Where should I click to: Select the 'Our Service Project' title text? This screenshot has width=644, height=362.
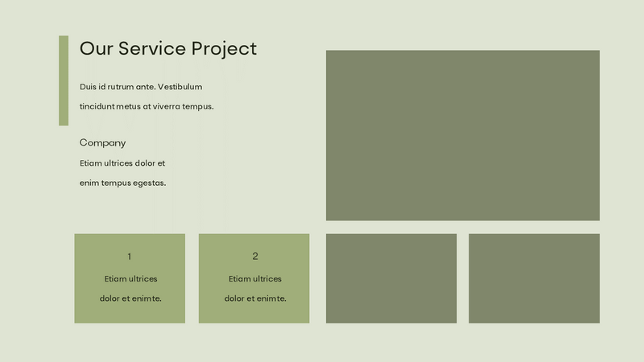[168, 48]
